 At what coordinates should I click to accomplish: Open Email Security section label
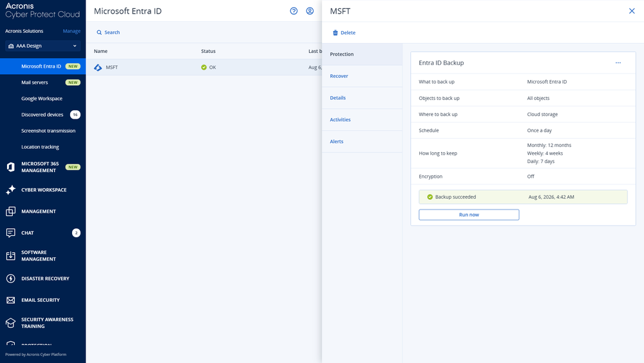click(x=40, y=300)
